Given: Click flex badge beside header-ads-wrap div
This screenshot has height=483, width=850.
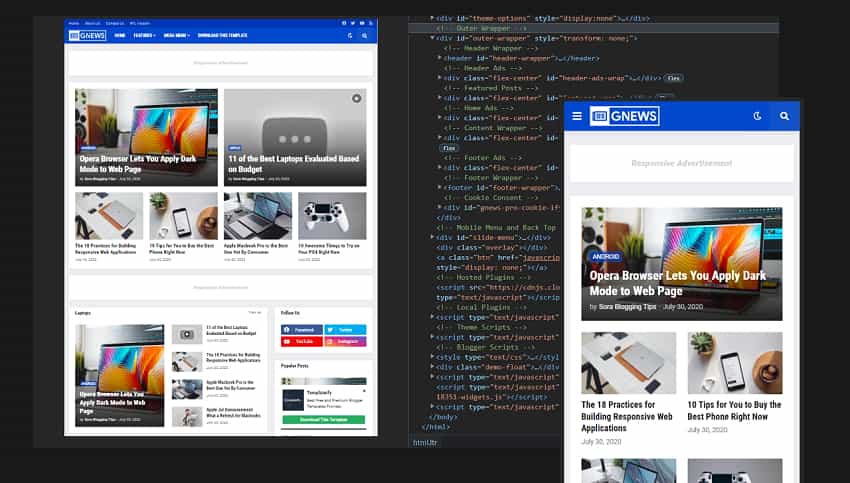Looking at the screenshot, I should (673, 78).
